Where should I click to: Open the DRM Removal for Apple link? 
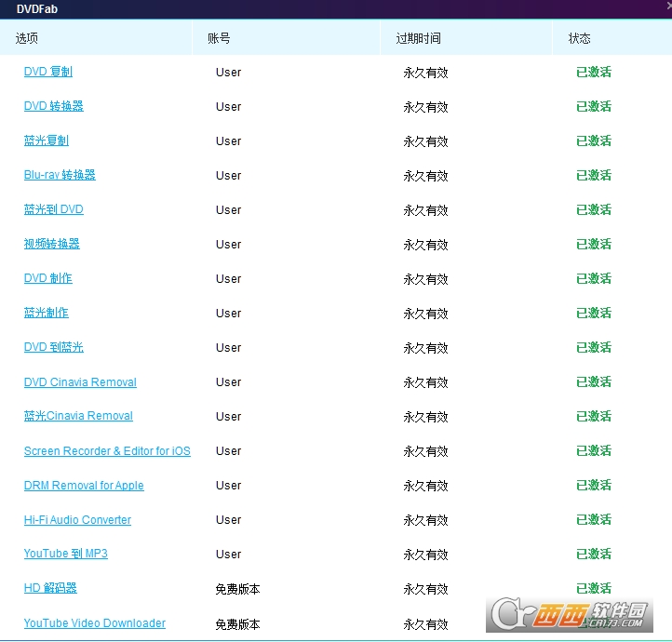[x=84, y=485]
